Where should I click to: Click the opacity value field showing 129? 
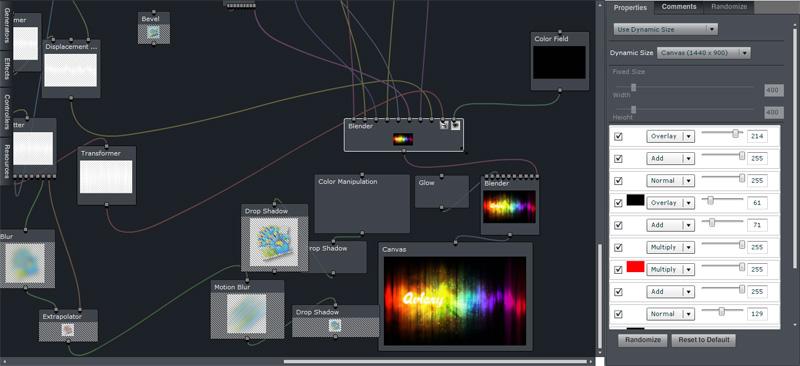coord(757,314)
